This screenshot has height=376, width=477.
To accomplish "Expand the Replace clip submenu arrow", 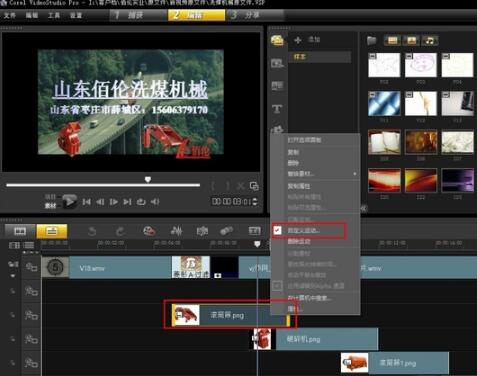I will click(355, 174).
